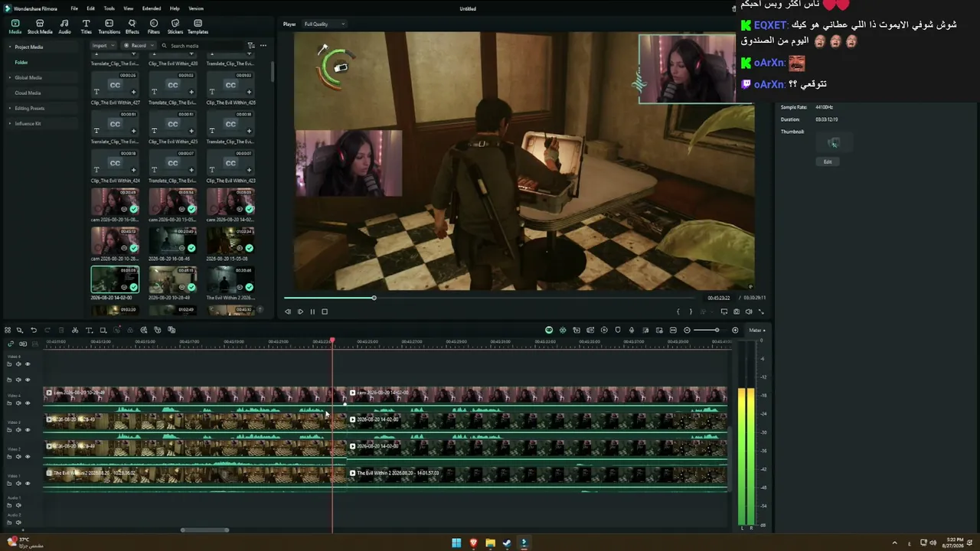Click the timeline marker shield icon
This screenshot has width=980, height=551.
618,331
